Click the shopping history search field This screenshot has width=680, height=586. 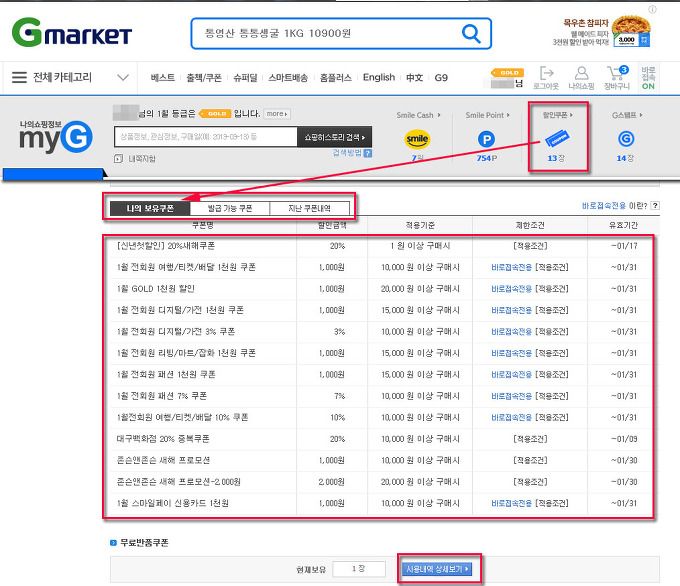(x=206, y=137)
